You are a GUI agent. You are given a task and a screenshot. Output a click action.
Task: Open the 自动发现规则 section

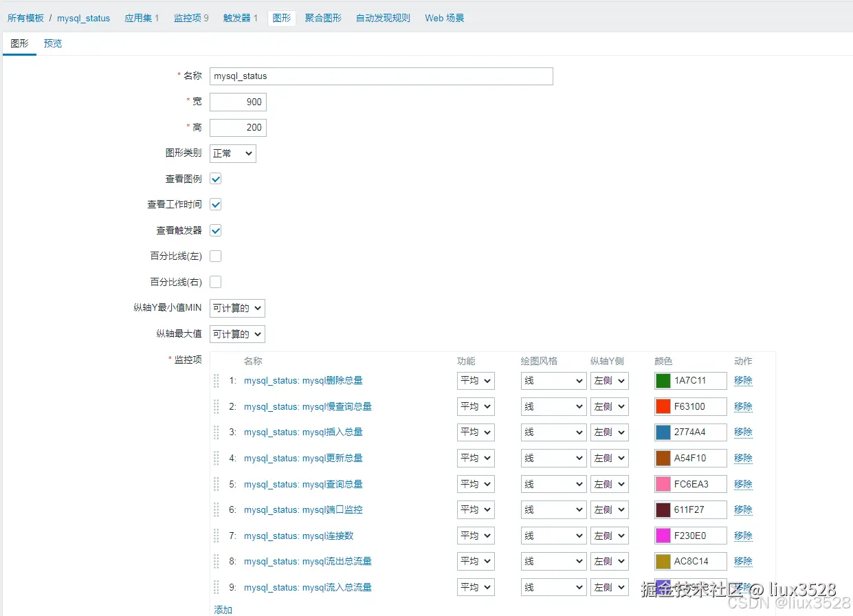[381, 18]
